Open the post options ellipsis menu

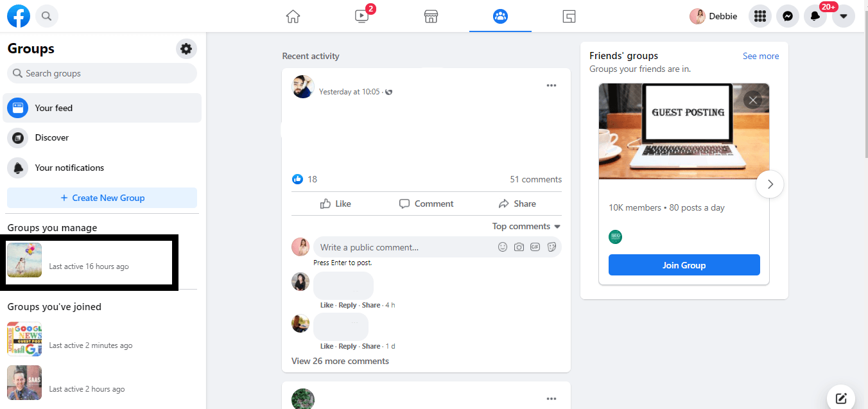click(551, 85)
